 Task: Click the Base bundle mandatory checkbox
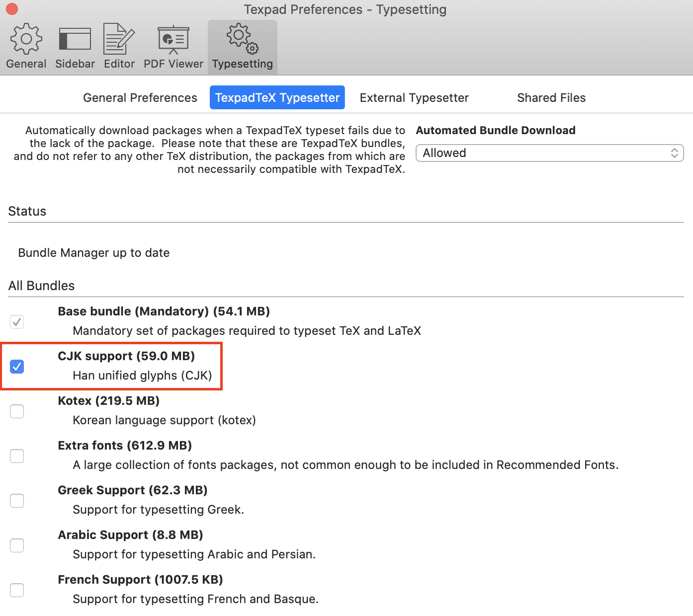(17, 322)
